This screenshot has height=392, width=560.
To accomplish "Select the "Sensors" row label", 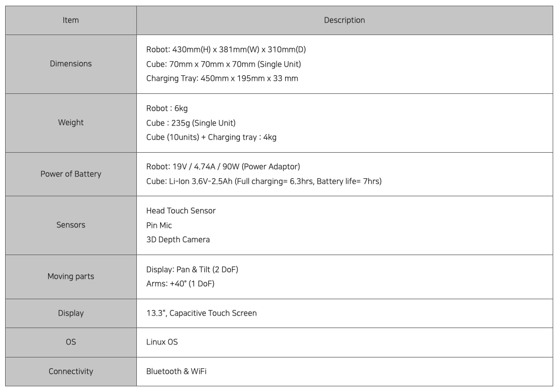I will [x=71, y=225].
